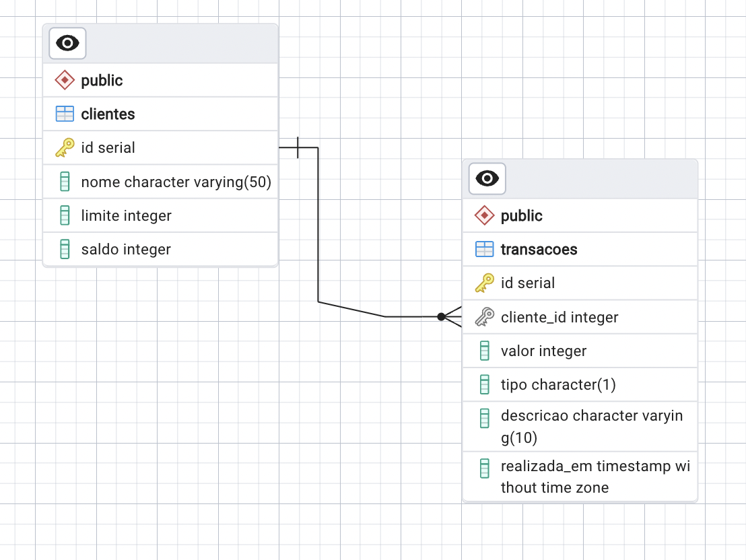Toggle details eye button on clientes table
Viewport: 746px width, 560px height.
pyautogui.click(x=67, y=43)
